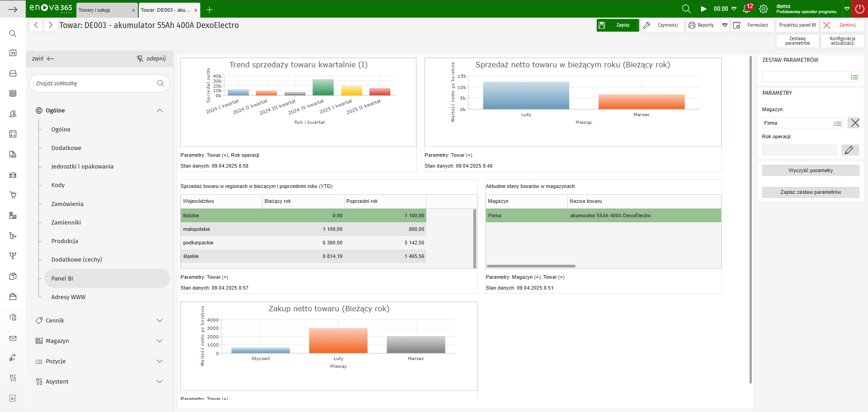Click Wyczyść parametry button
Screen dimensions: 868x412
810,170
